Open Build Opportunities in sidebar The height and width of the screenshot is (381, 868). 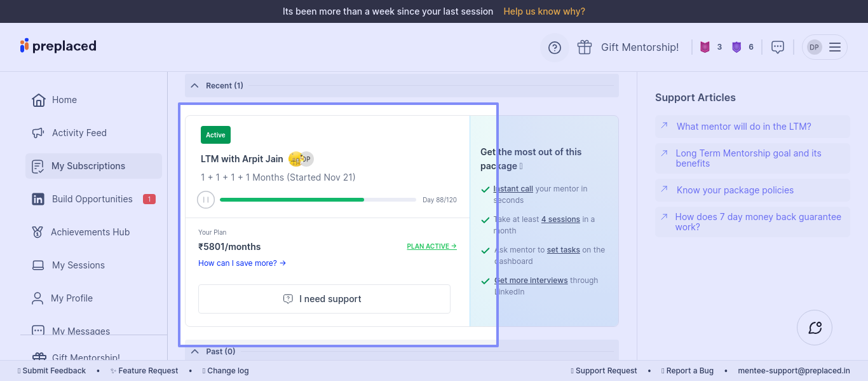tap(93, 199)
